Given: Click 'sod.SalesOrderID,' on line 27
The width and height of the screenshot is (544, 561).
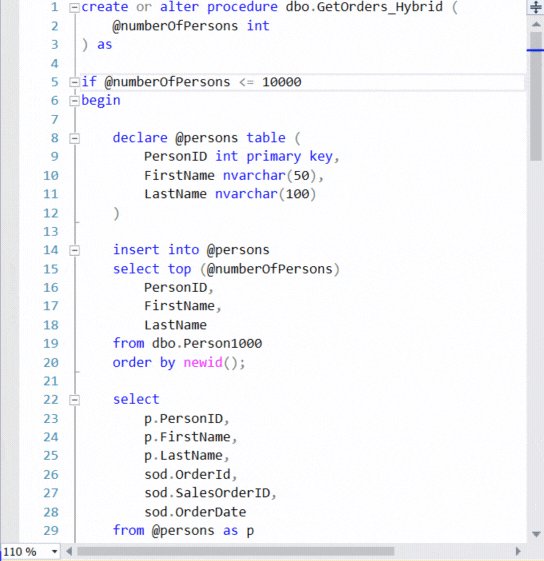Looking at the screenshot, I should pos(210,493).
